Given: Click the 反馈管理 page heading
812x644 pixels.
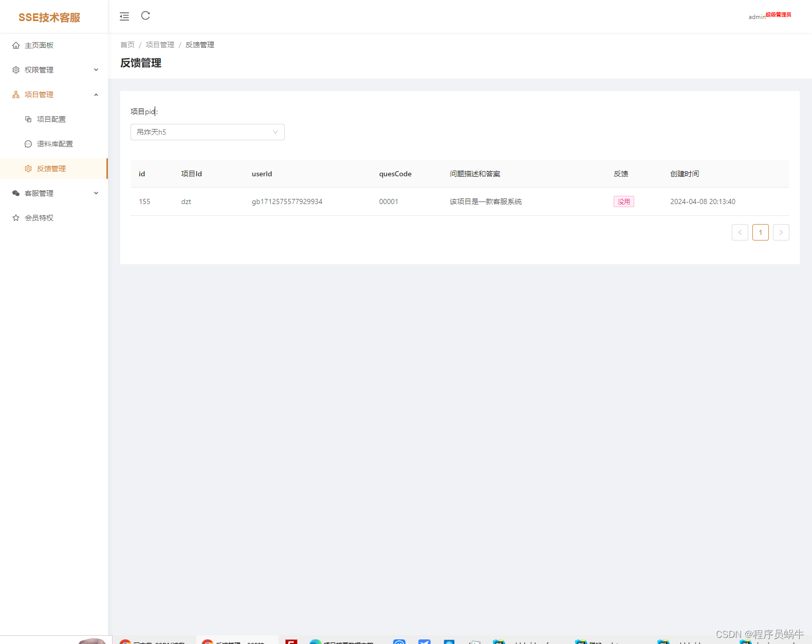Looking at the screenshot, I should tap(141, 63).
